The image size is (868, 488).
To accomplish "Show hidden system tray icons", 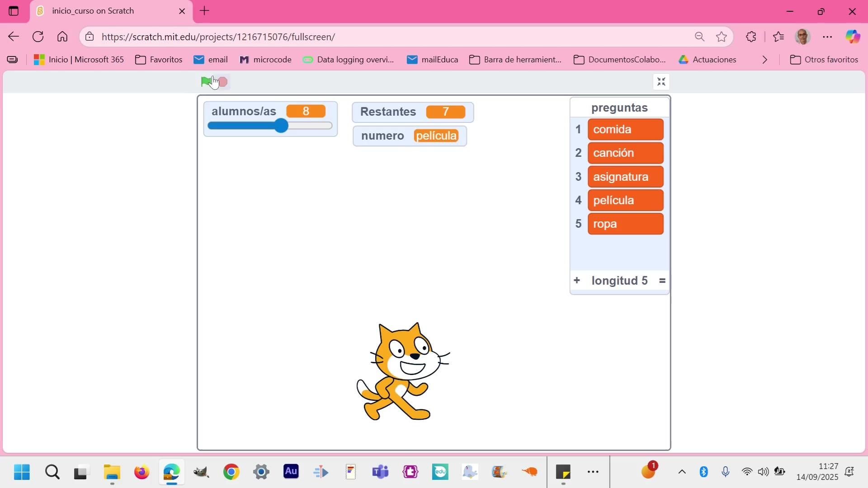I will [x=682, y=472].
